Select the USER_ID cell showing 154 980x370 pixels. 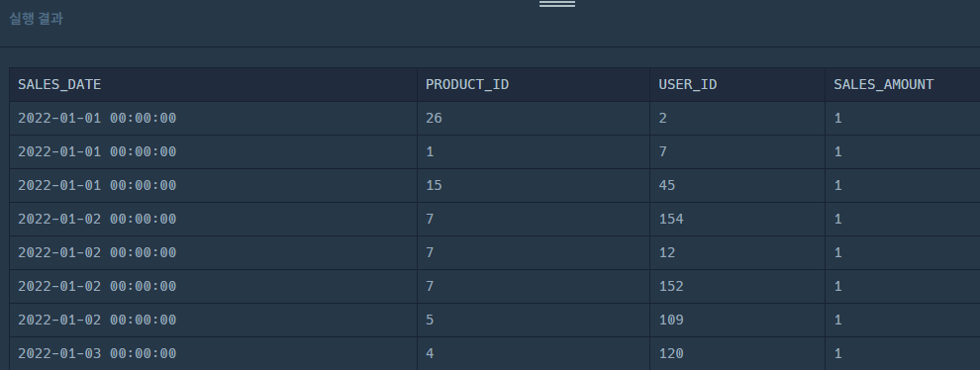pyautogui.click(x=737, y=220)
